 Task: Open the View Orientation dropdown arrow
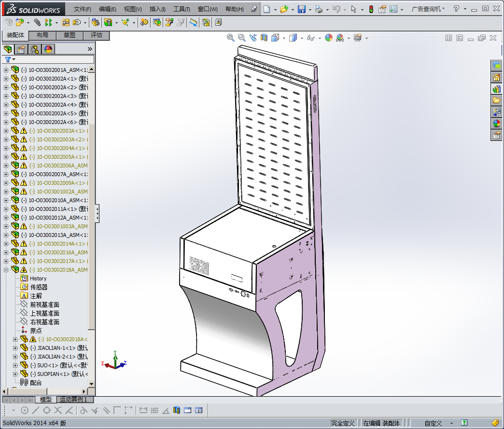tap(284, 38)
